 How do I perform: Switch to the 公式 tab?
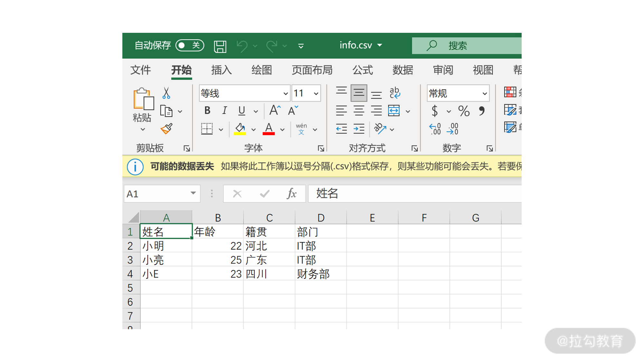coord(363,70)
